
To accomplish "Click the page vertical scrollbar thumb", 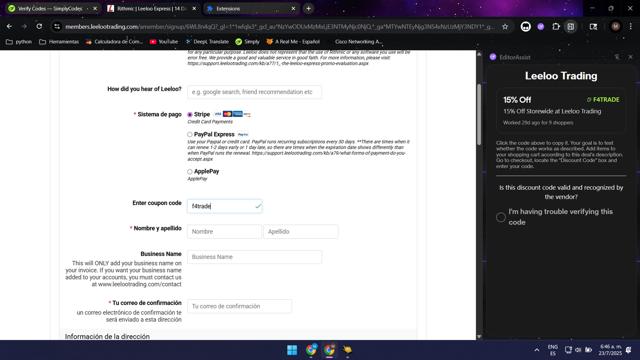I will tap(479, 114).
